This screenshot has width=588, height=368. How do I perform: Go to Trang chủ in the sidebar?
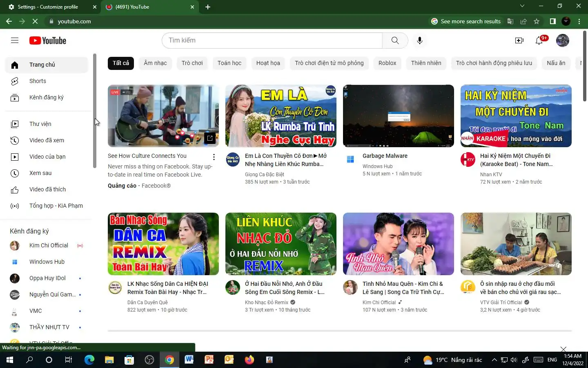(47, 65)
